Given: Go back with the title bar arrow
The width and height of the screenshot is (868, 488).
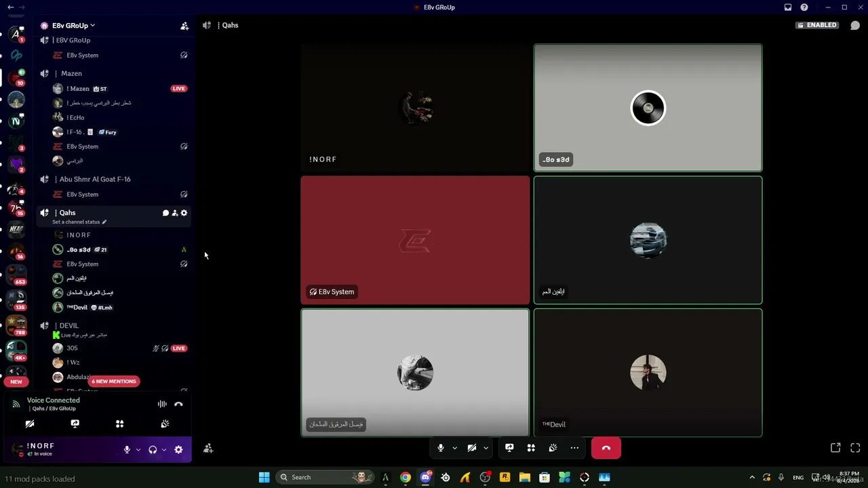Looking at the screenshot, I should (11, 7).
